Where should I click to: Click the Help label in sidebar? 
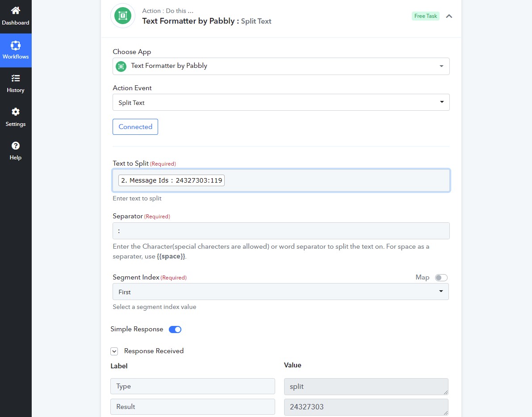[16, 158]
